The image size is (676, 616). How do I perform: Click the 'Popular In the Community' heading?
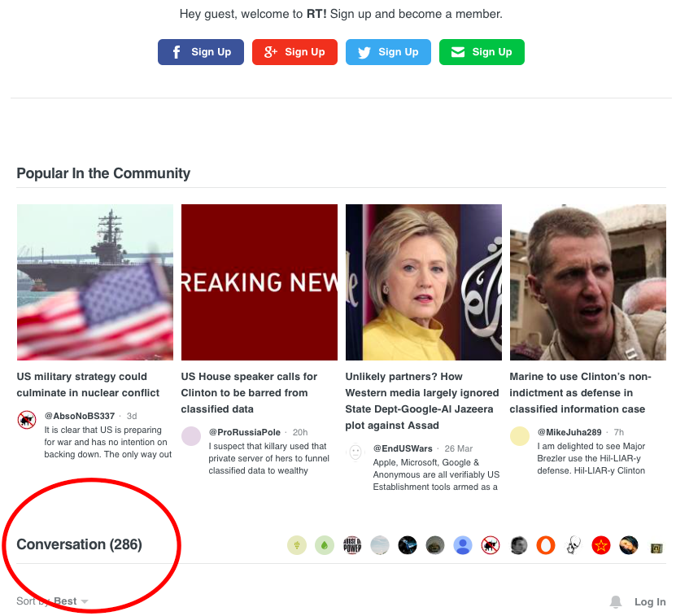(x=103, y=173)
